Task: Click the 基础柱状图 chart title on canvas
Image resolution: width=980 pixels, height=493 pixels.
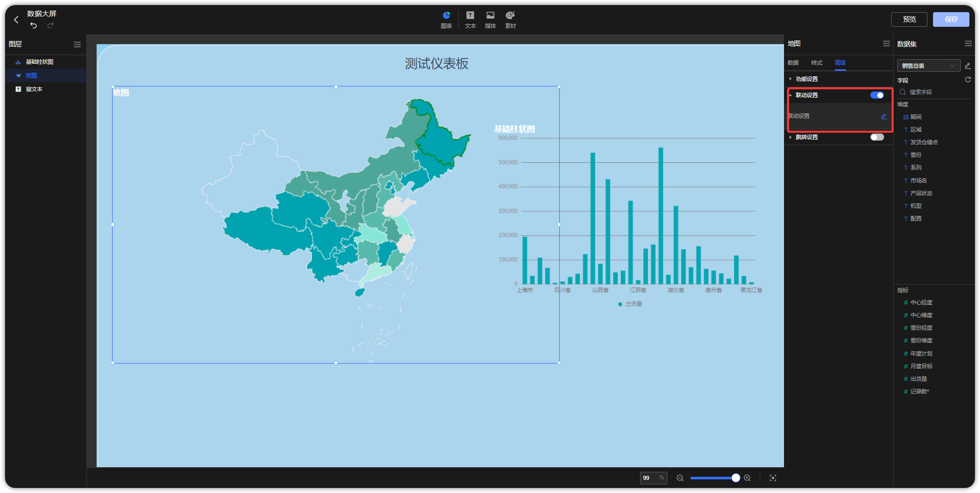Action: (x=514, y=129)
